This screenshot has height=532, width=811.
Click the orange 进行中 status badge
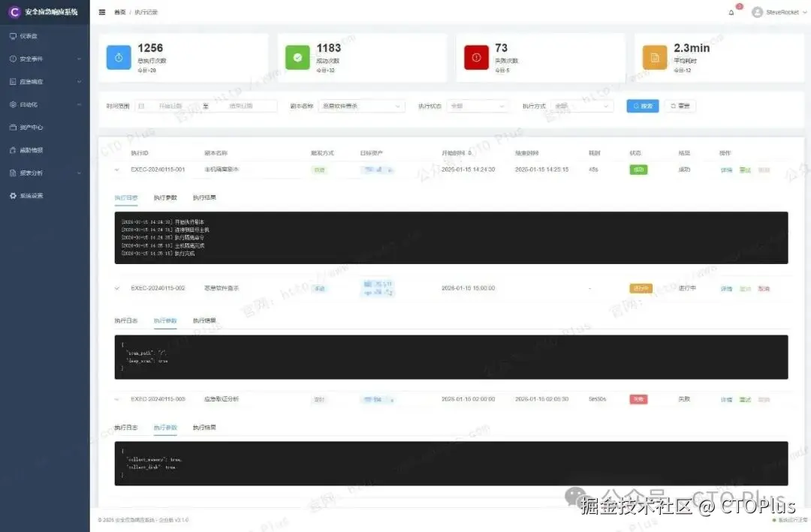pos(641,288)
